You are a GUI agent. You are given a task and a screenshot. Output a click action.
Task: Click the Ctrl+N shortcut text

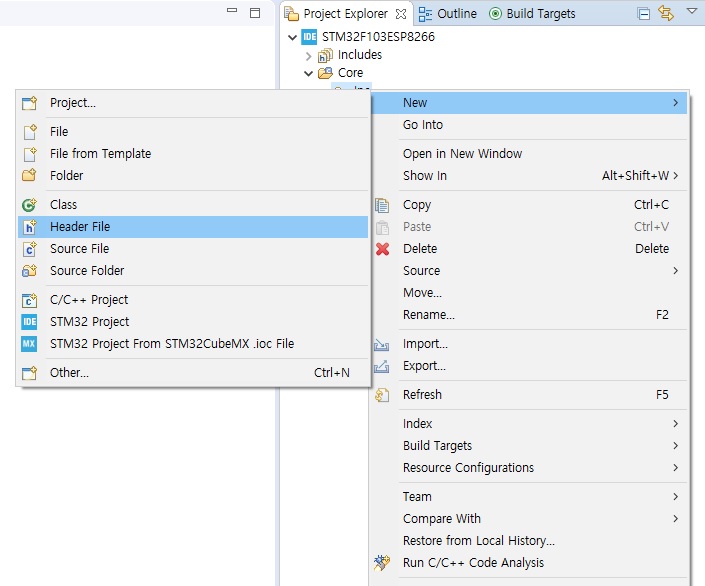pos(332,373)
